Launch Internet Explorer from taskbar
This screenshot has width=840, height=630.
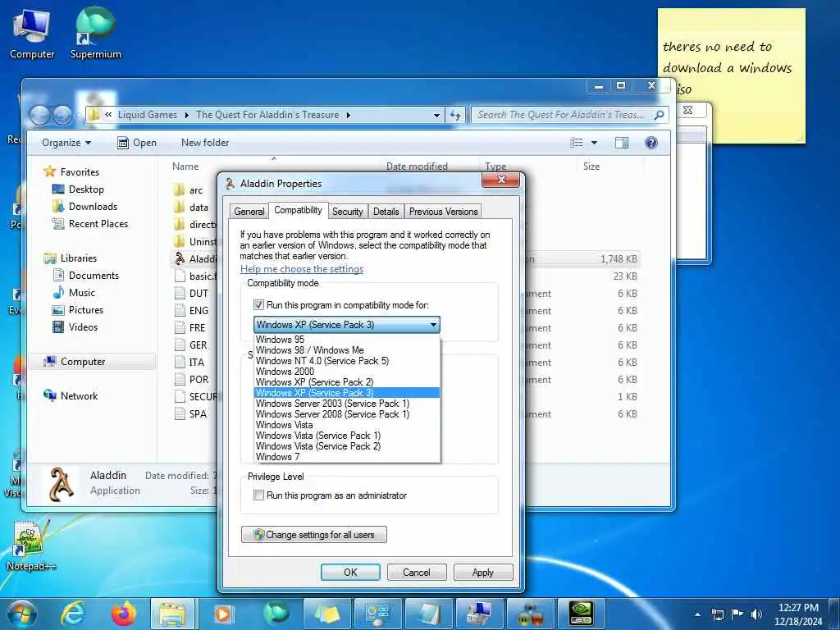coord(73,614)
